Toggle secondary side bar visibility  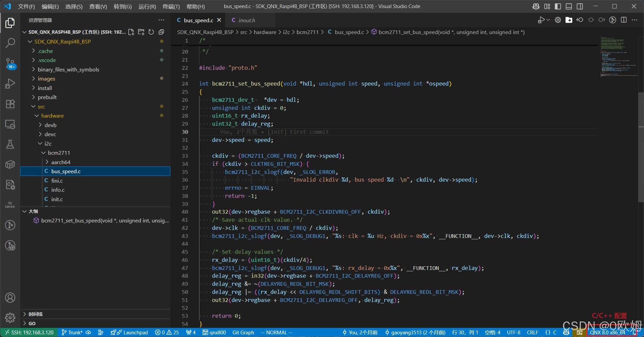coord(580,6)
